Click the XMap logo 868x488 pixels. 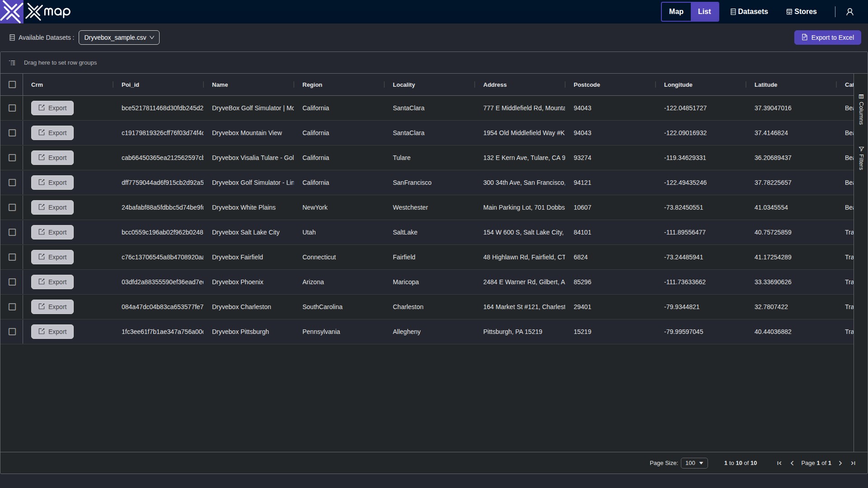[35, 12]
